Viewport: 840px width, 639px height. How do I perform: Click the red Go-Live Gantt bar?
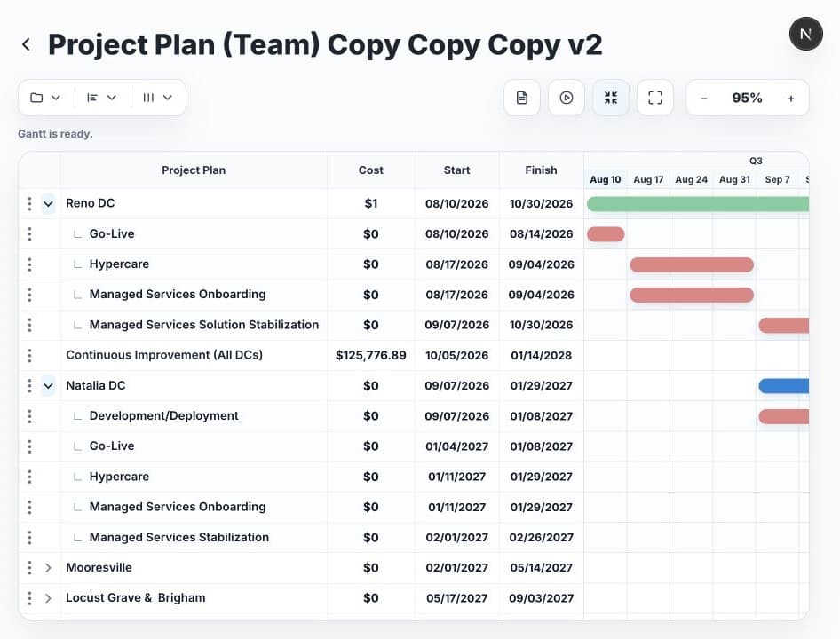(x=606, y=234)
